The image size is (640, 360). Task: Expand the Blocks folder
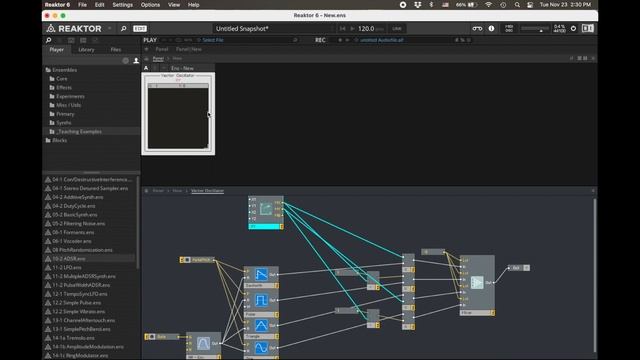[x=60, y=140]
